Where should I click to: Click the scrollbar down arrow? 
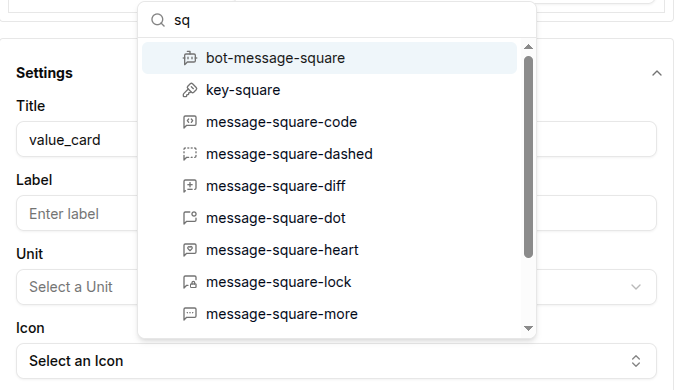click(x=528, y=328)
